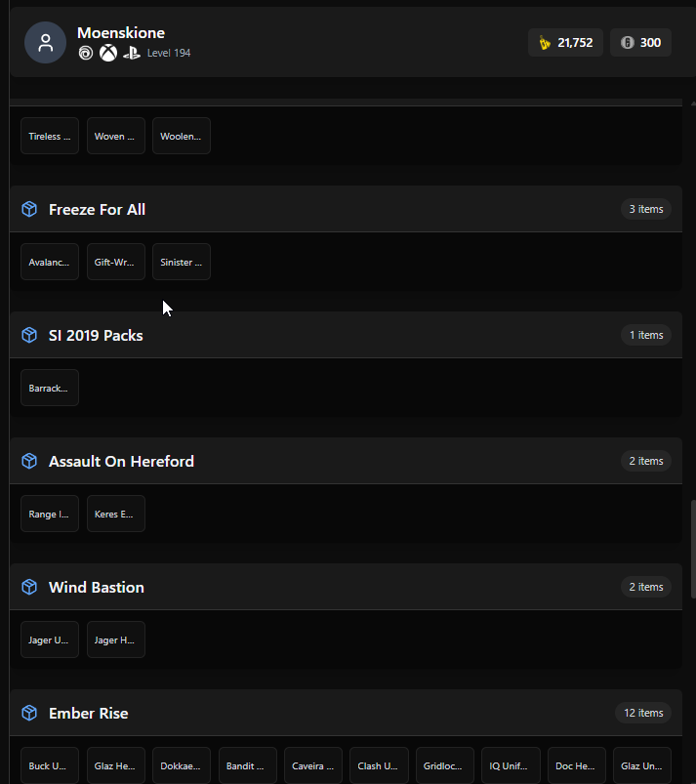Select the Keres E... item tile
This screenshot has width=696, height=784.
(x=116, y=514)
